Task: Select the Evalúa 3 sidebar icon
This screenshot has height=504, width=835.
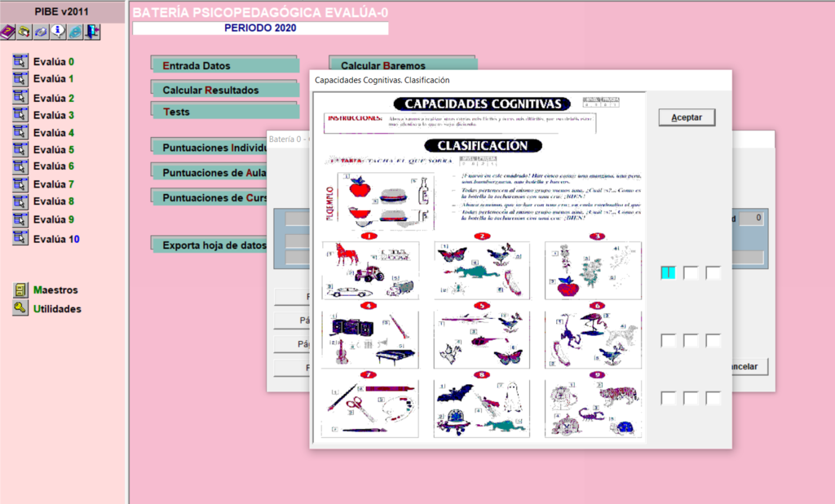Action: (20, 114)
